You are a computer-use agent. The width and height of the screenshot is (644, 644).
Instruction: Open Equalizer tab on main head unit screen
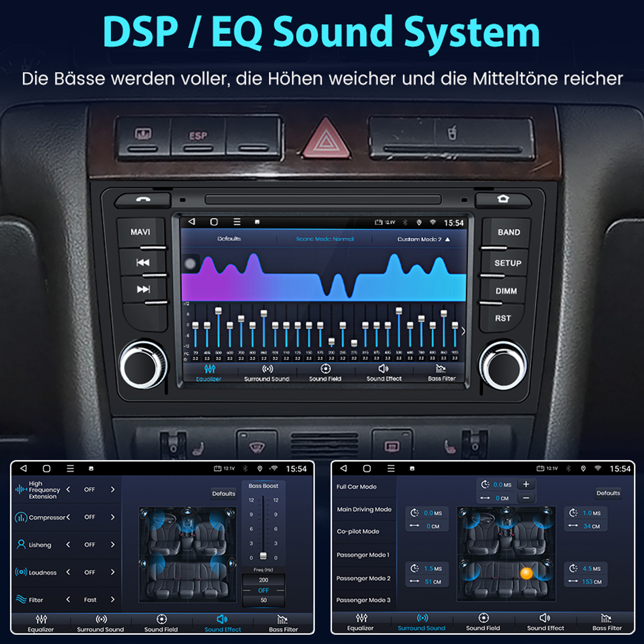point(209,373)
